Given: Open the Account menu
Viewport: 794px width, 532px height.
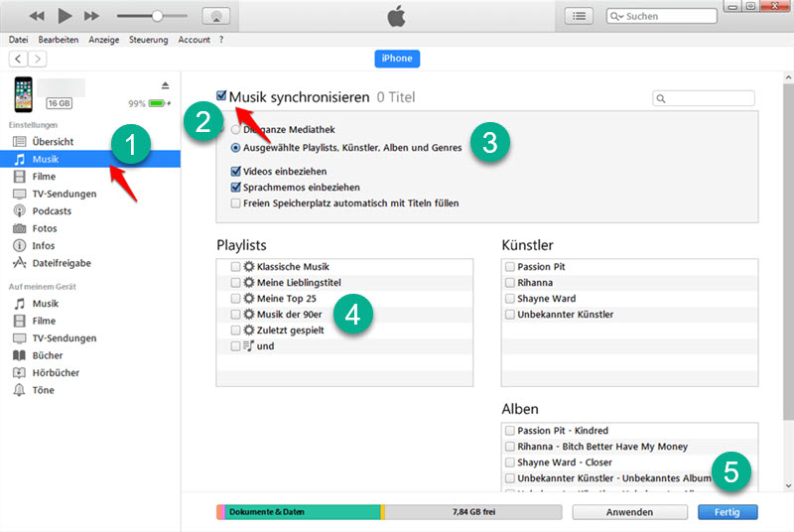Looking at the screenshot, I should 194,40.
